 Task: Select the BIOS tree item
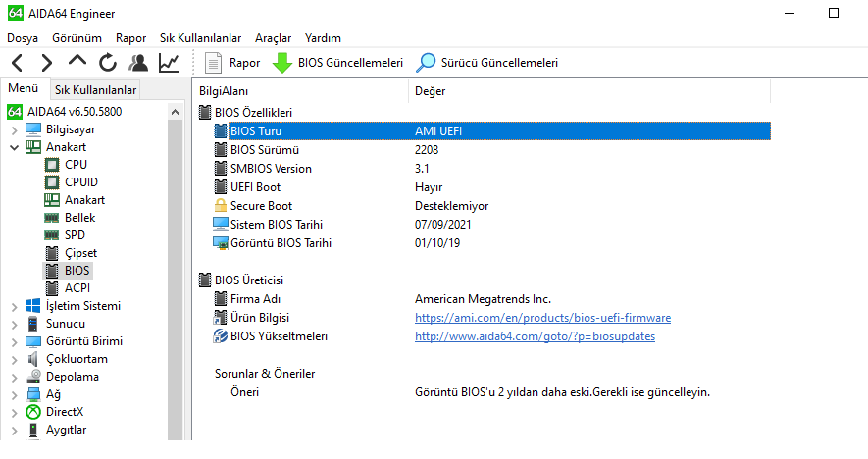point(77,270)
